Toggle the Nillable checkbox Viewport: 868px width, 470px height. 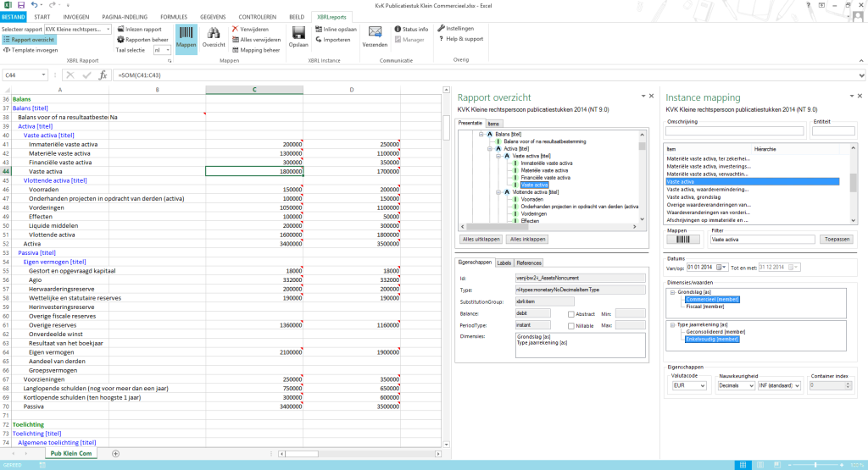coord(570,326)
